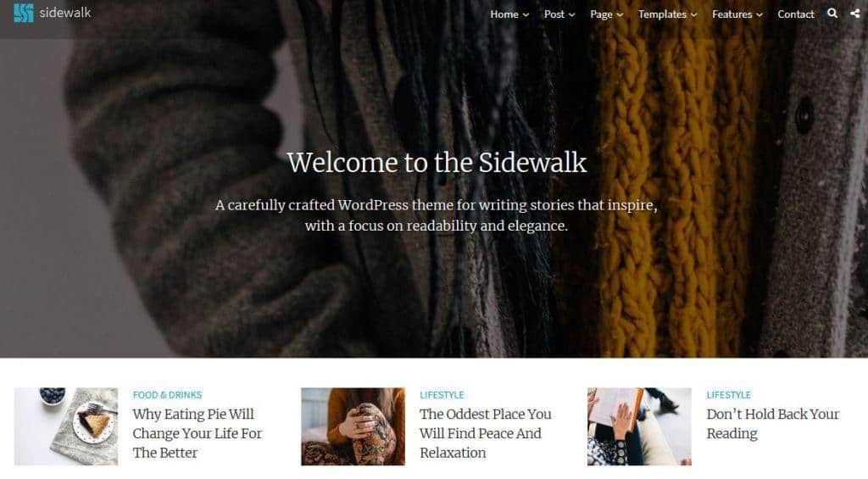The width and height of the screenshot is (868, 479).
Task: Open 'The Oddest Place You Will Find Peace' article
Action: tap(486, 433)
